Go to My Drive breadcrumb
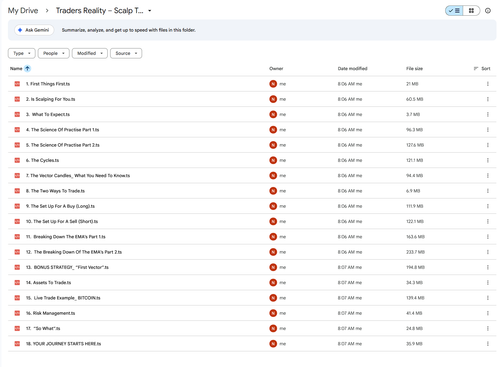Screen dimensions: 500x367 click(x=23, y=11)
